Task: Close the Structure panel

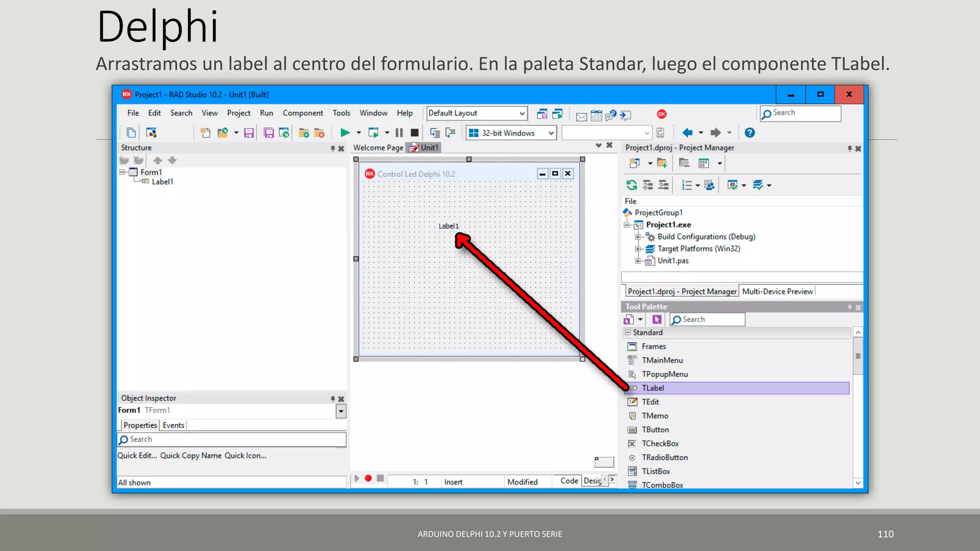Action: 341,149
